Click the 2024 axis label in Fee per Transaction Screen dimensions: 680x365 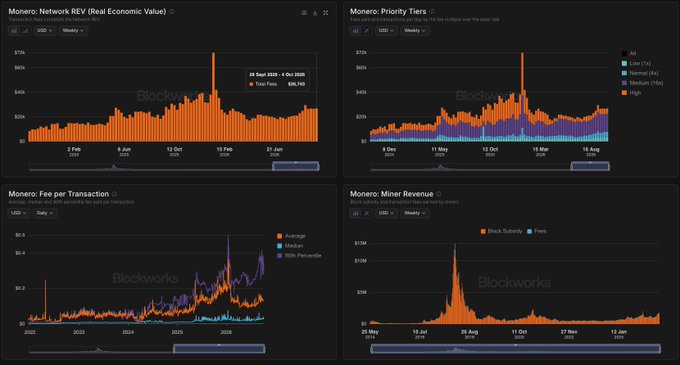pyautogui.click(x=128, y=332)
